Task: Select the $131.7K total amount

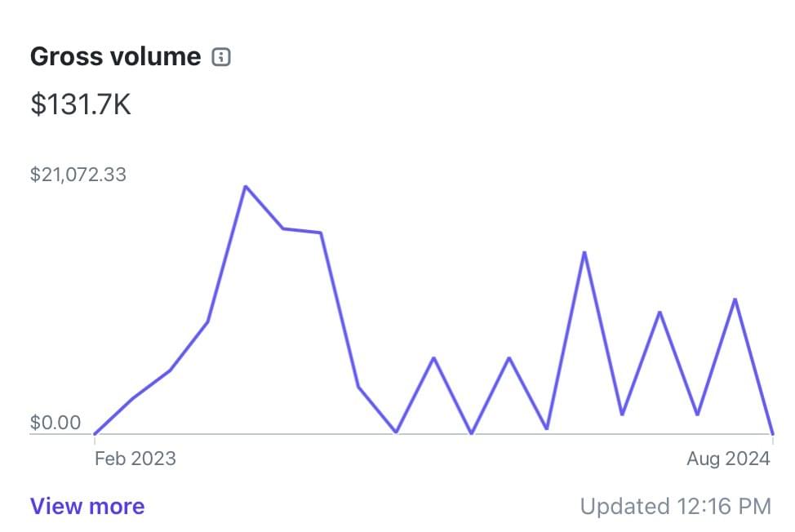Action: tap(81, 104)
